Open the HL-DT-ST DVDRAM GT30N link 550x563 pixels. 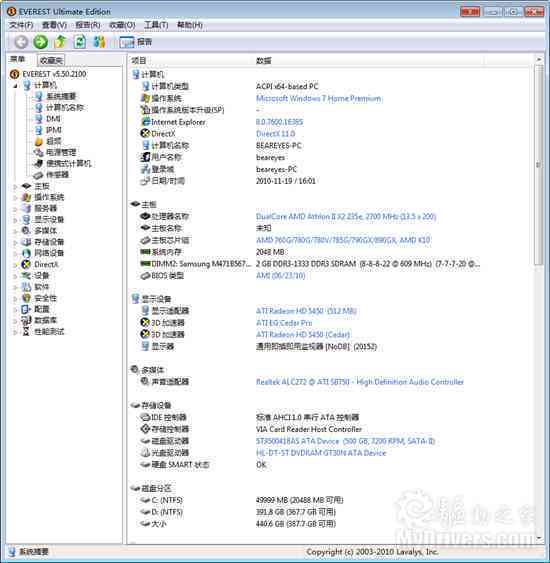click(x=321, y=453)
